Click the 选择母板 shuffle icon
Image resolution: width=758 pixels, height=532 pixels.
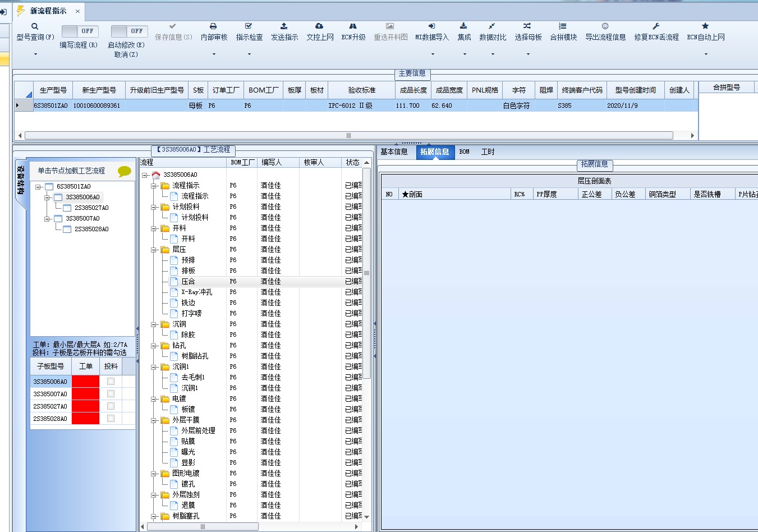point(527,26)
